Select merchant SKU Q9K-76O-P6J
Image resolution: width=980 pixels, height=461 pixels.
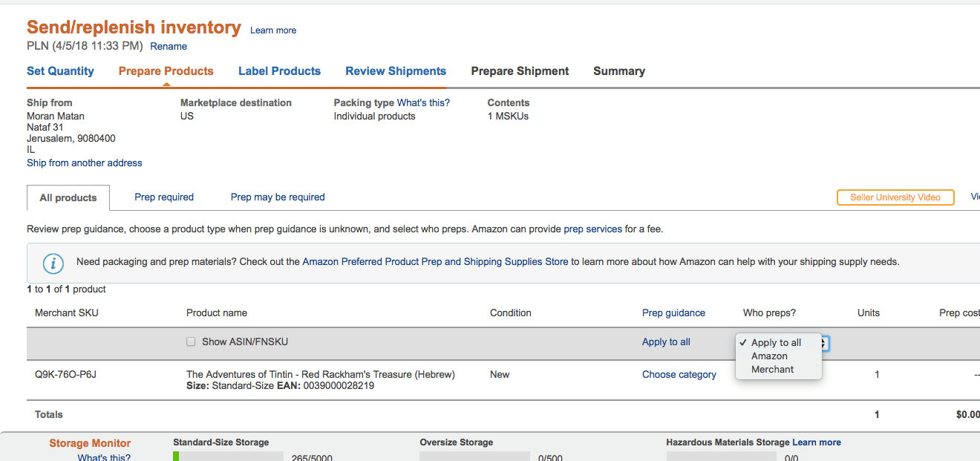pos(65,375)
